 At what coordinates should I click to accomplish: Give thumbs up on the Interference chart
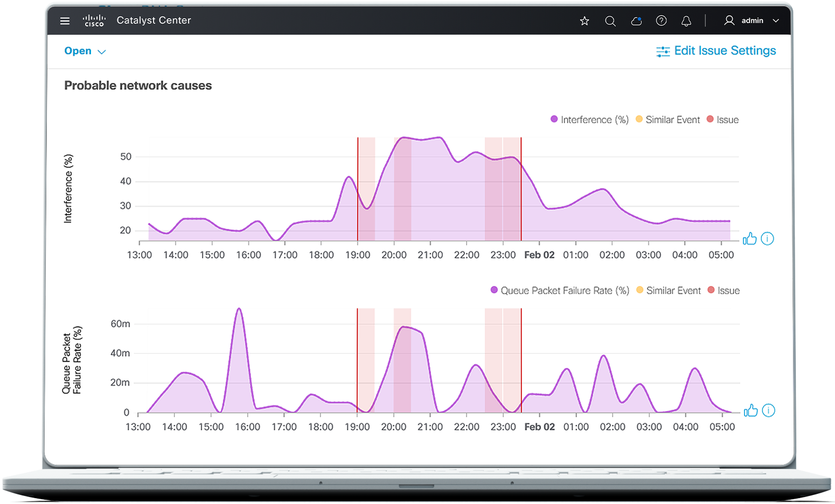(750, 239)
